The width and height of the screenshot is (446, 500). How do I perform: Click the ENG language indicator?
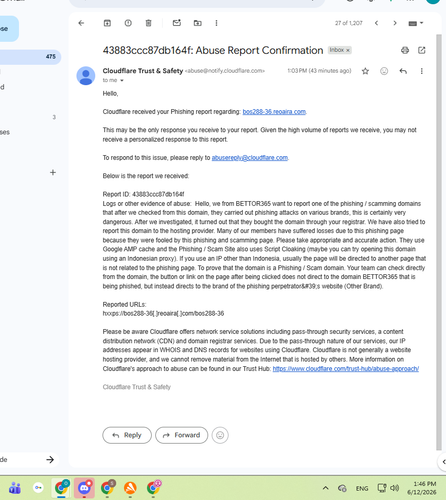[362, 488]
